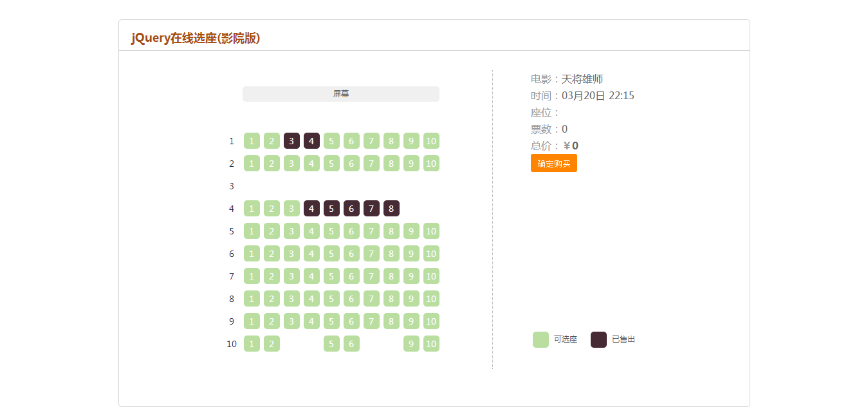The height and width of the screenshot is (407, 868).
Task: Select seat 9 in row 9
Action: click(411, 321)
